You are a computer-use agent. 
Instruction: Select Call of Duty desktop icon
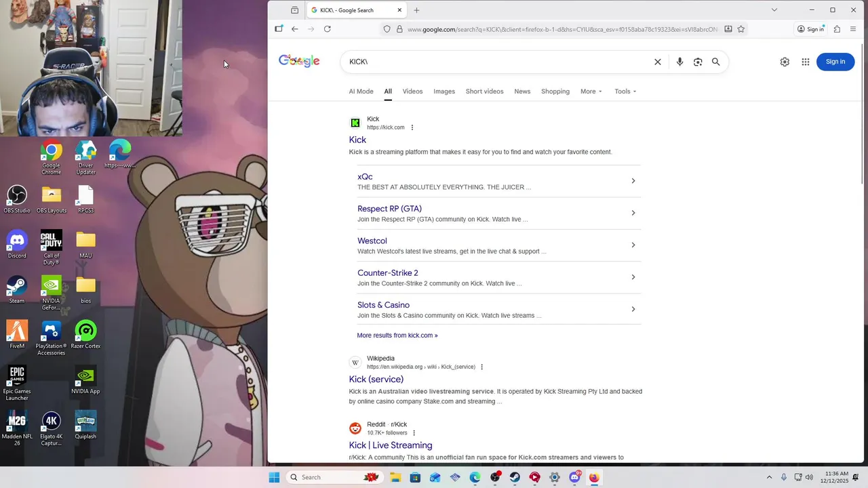click(x=52, y=248)
